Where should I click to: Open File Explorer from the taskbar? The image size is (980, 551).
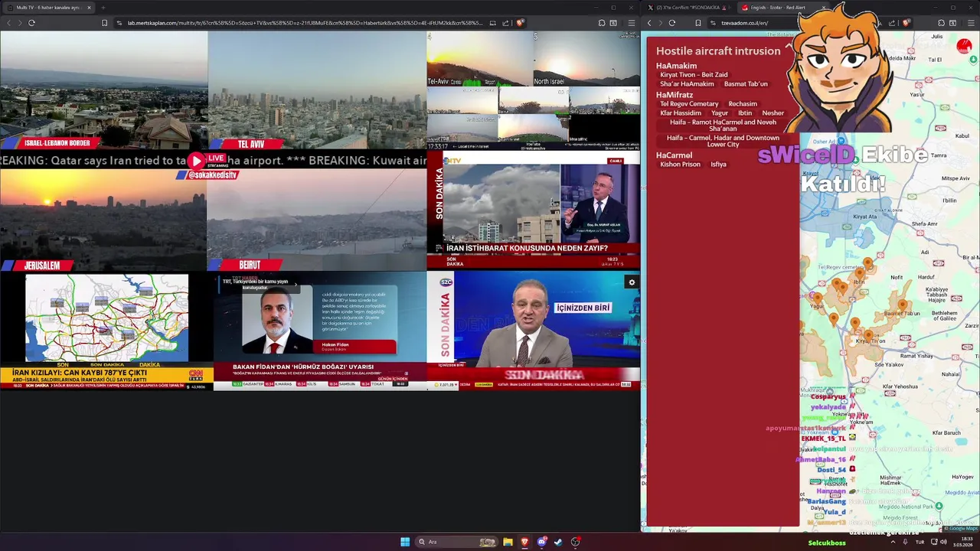pos(508,542)
